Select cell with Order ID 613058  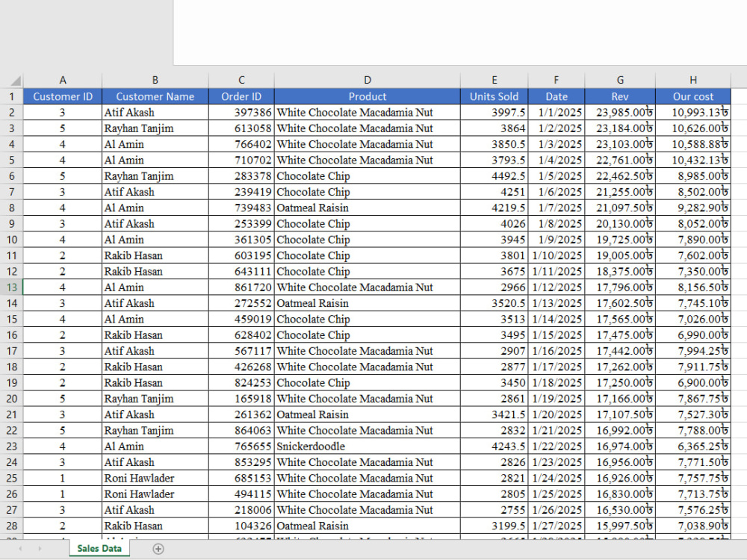point(241,128)
